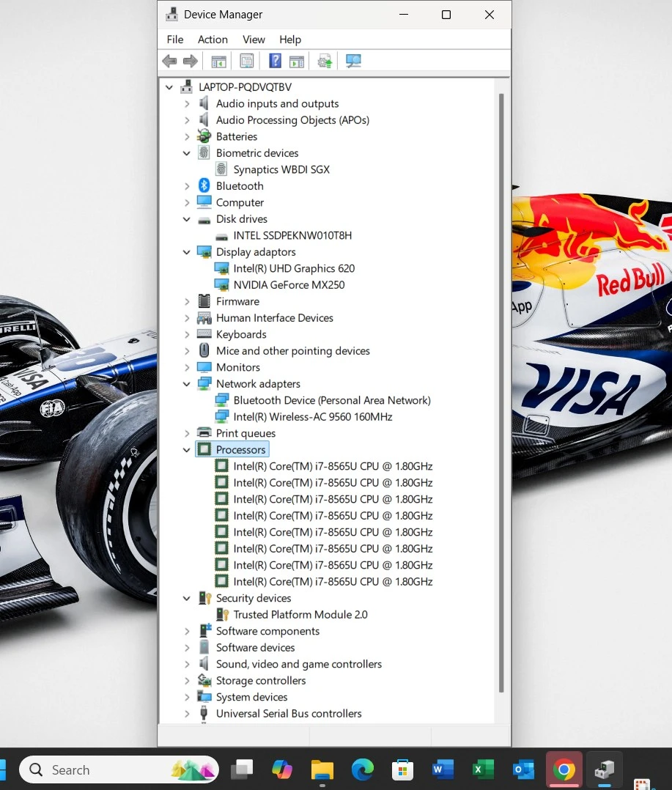This screenshot has width=672, height=790.
Task: Click the Show/Hide Action Pane toolbar icon
Action: [x=296, y=62]
